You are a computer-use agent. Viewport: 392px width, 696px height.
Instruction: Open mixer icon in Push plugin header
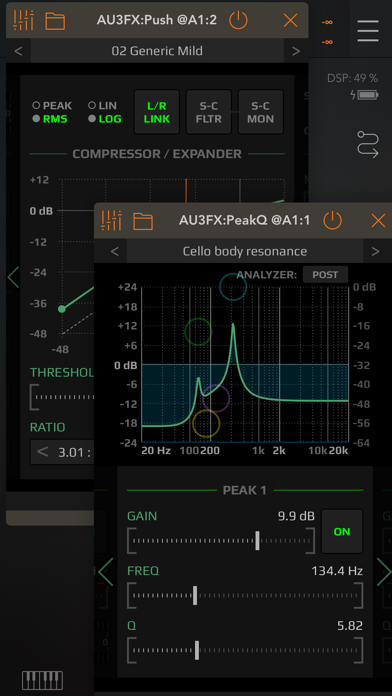click(x=24, y=20)
